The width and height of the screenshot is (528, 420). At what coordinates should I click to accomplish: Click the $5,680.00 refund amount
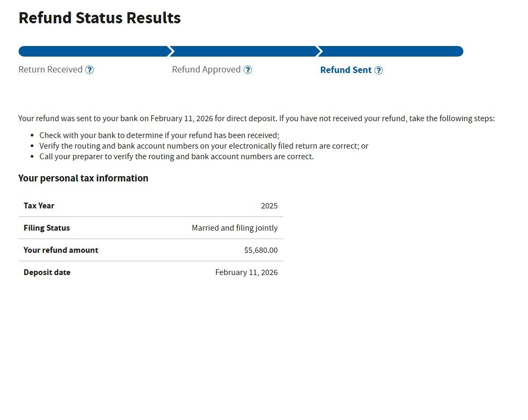(x=261, y=250)
